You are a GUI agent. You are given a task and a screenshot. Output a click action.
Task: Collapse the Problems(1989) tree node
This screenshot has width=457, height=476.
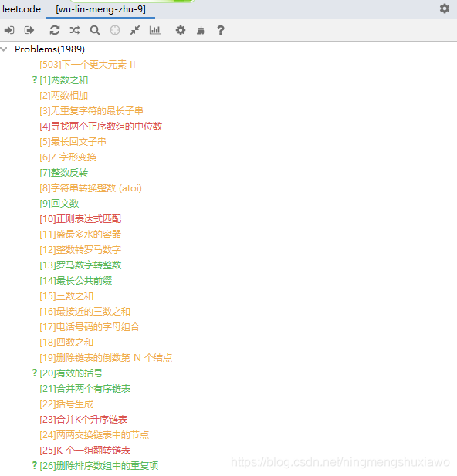tap(4, 49)
